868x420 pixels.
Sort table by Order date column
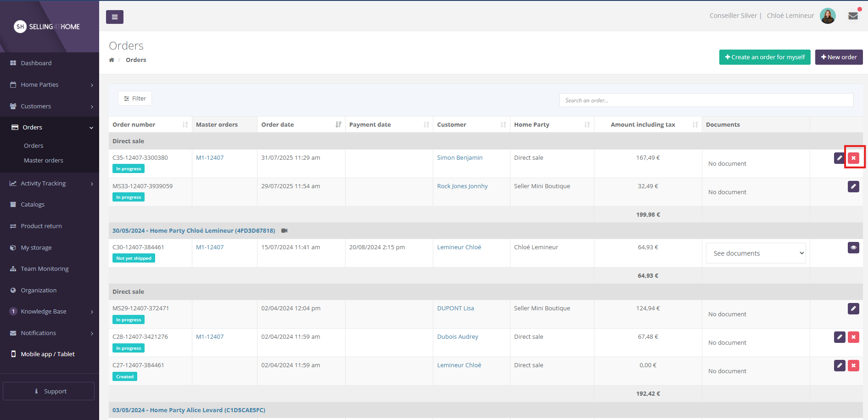point(338,124)
